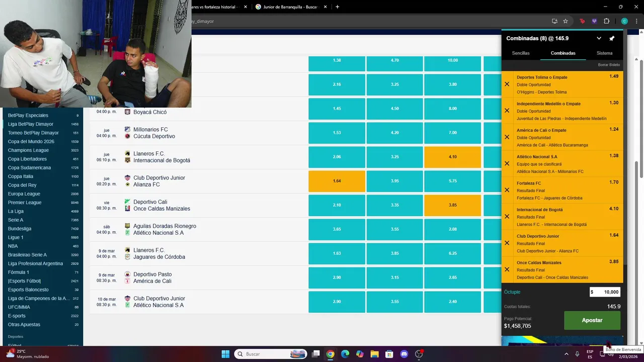Remove Club Deportivo Junior selection from slip
Image resolution: width=644 pixels, height=362 pixels.
point(507,243)
